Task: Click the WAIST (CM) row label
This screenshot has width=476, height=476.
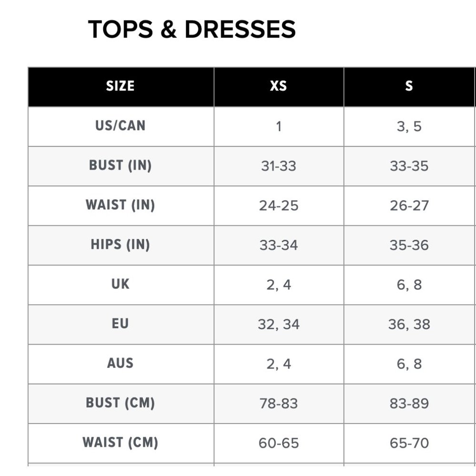Action: click(x=120, y=442)
